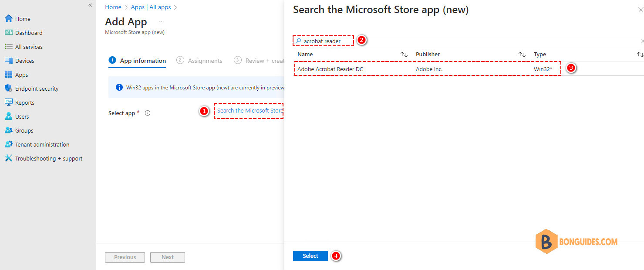Screen dimensions: 644x270
Task: Click the blue Select button
Action: point(310,256)
